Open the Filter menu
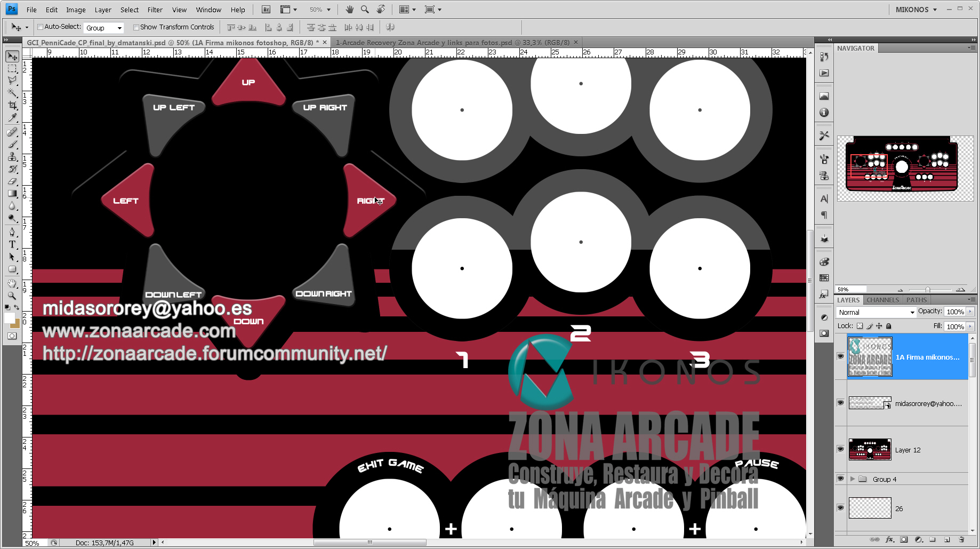 tap(155, 10)
